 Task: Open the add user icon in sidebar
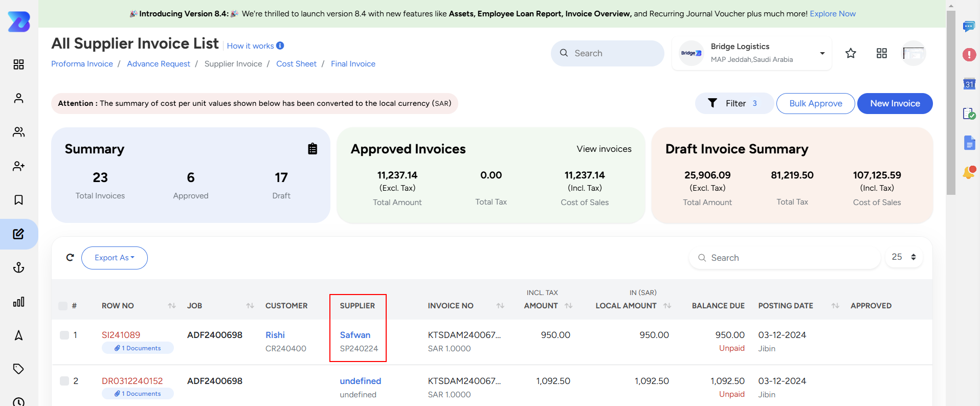(x=18, y=166)
